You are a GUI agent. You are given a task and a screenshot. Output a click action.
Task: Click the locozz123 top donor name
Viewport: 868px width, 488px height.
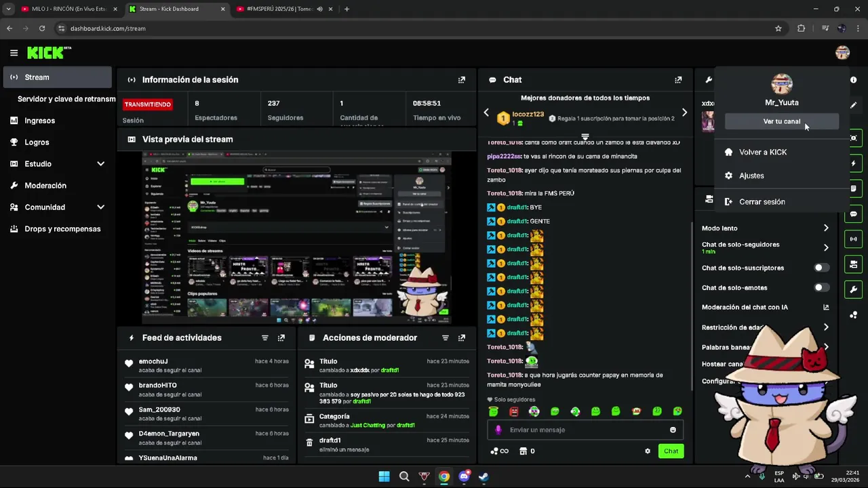pyautogui.click(x=528, y=115)
